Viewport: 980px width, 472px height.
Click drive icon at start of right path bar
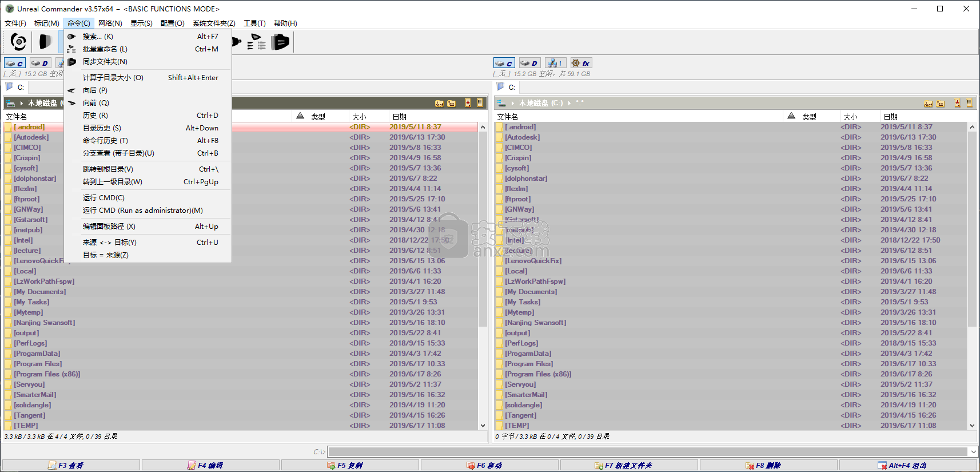tap(501, 103)
